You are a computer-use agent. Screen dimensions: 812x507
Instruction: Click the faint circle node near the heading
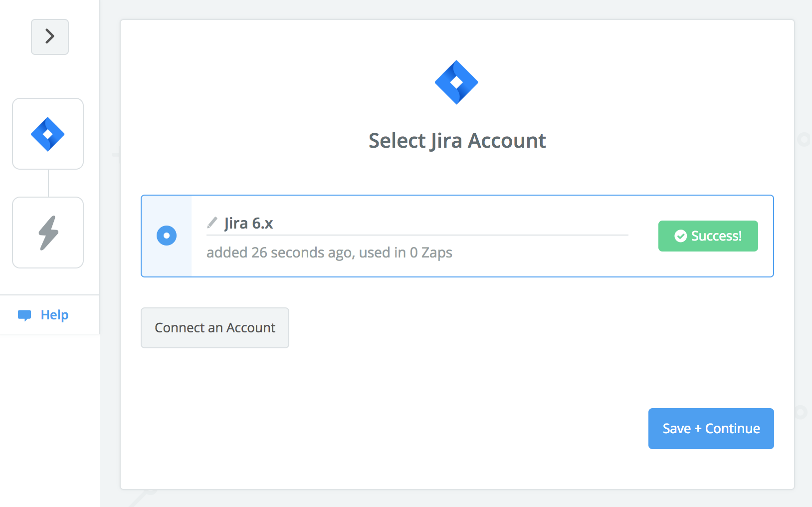coord(804,139)
